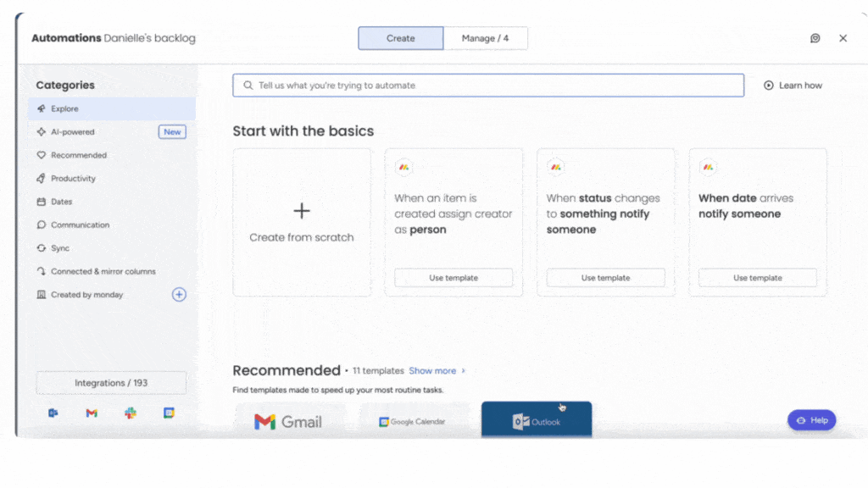Open the Outlook integration icon in sidebar

(x=53, y=413)
